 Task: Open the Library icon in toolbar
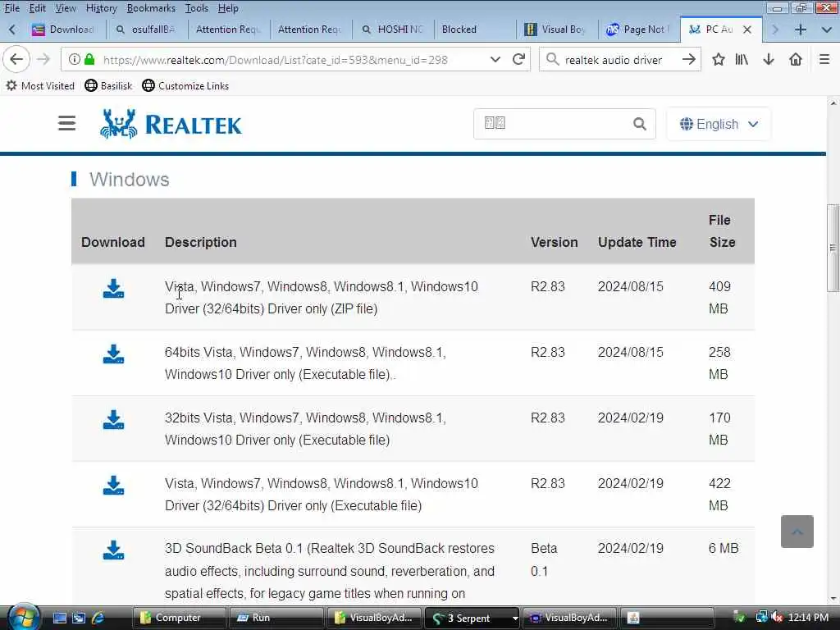point(742,59)
